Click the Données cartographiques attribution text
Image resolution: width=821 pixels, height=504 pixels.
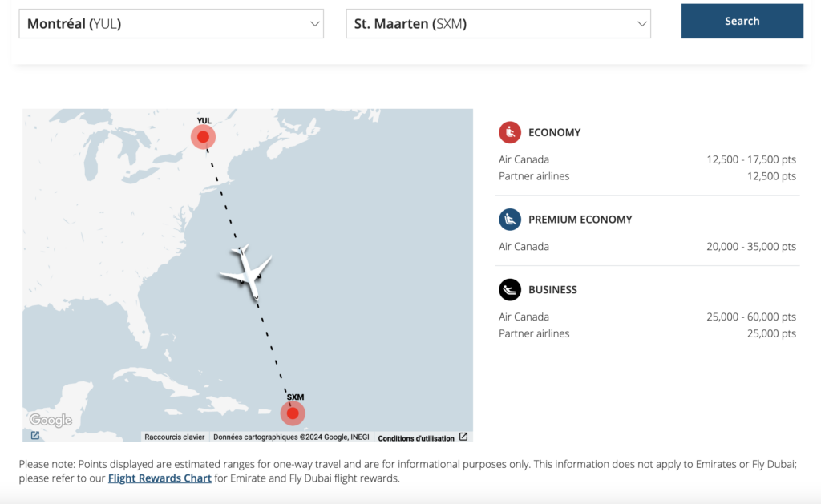tap(291, 437)
